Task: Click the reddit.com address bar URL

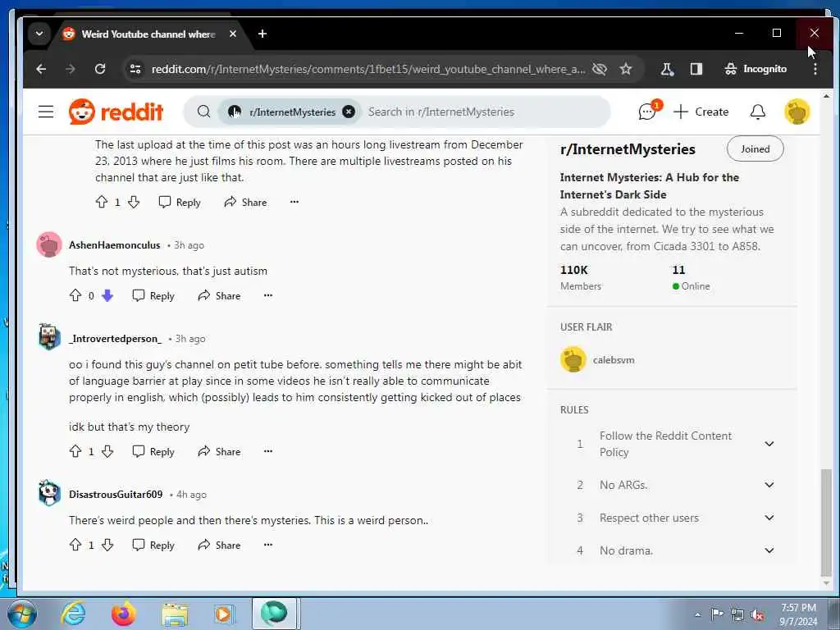Action: 367,69
